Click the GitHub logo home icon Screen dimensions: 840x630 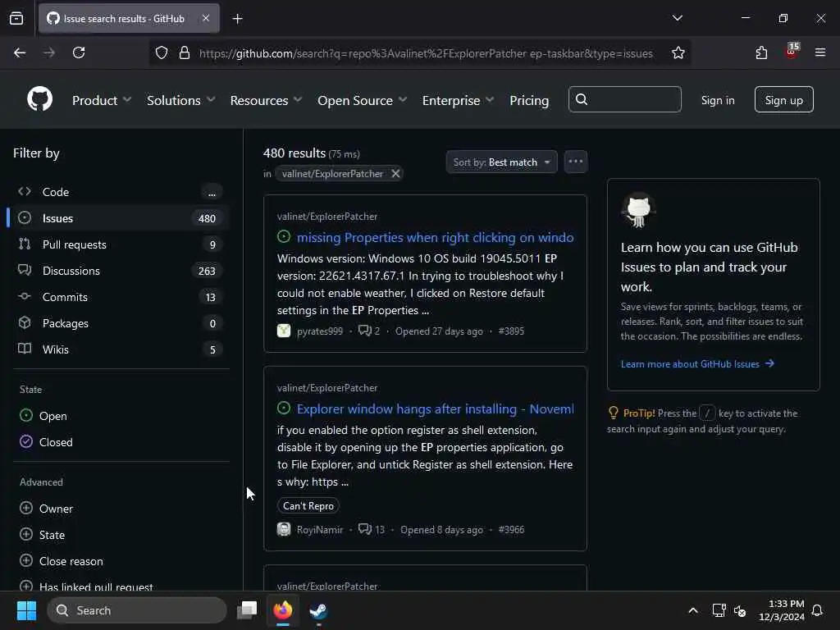[40, 99]
